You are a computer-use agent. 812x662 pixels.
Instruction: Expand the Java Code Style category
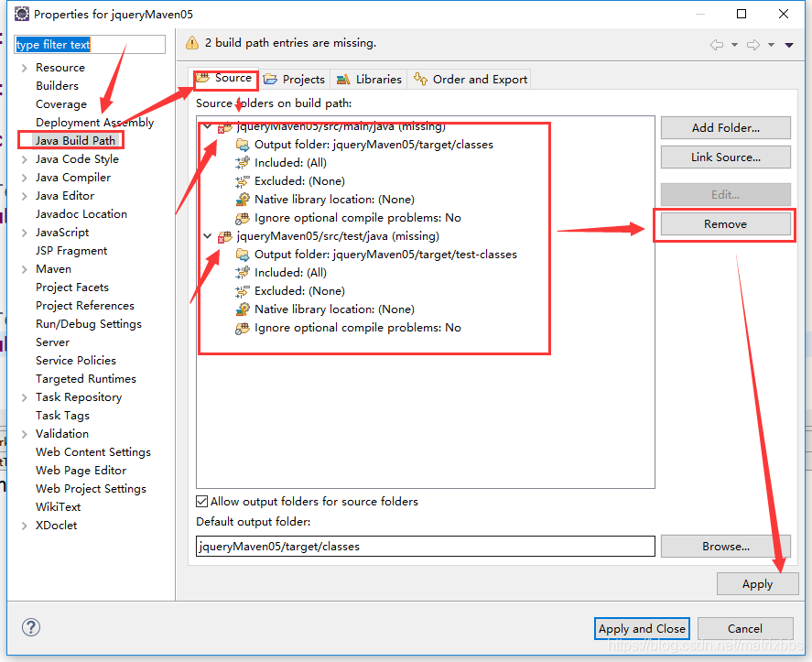[x=25, y=159]
